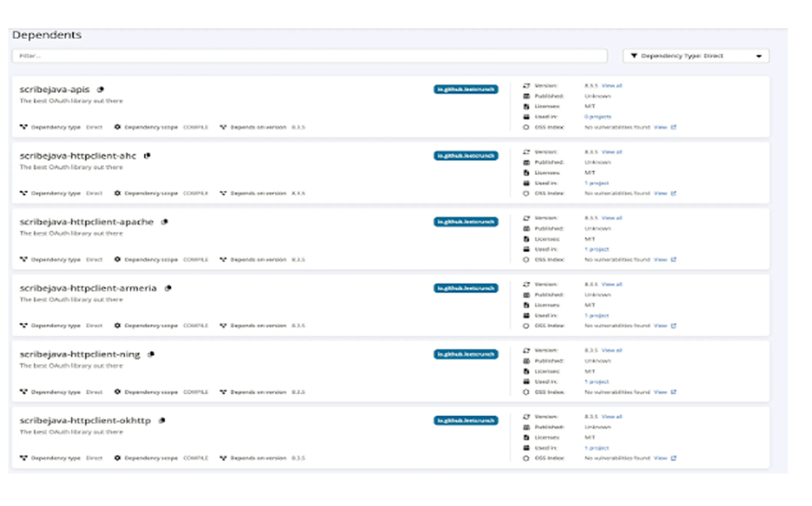Click the dropdown arrow of Dependency Type

tap(759, 56)
